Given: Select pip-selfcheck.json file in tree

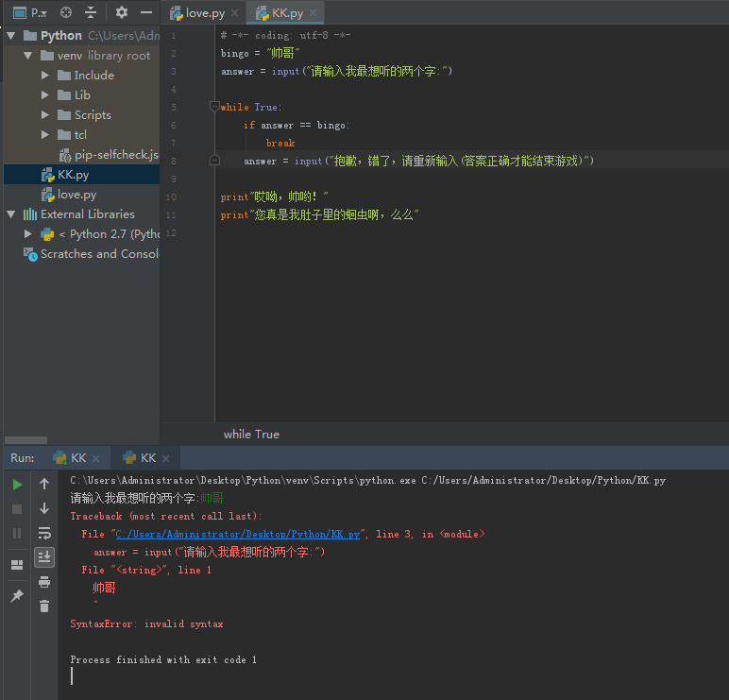Looking at the screenshot, I should click(x=109, y=155).
